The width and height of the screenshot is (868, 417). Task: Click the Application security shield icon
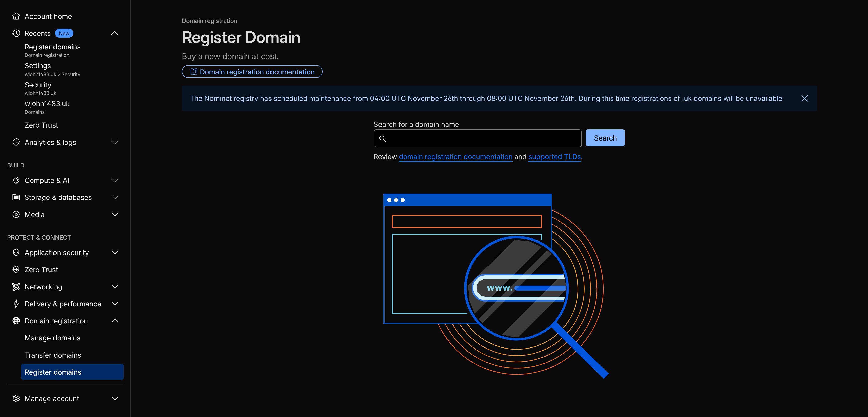point(16,252)
